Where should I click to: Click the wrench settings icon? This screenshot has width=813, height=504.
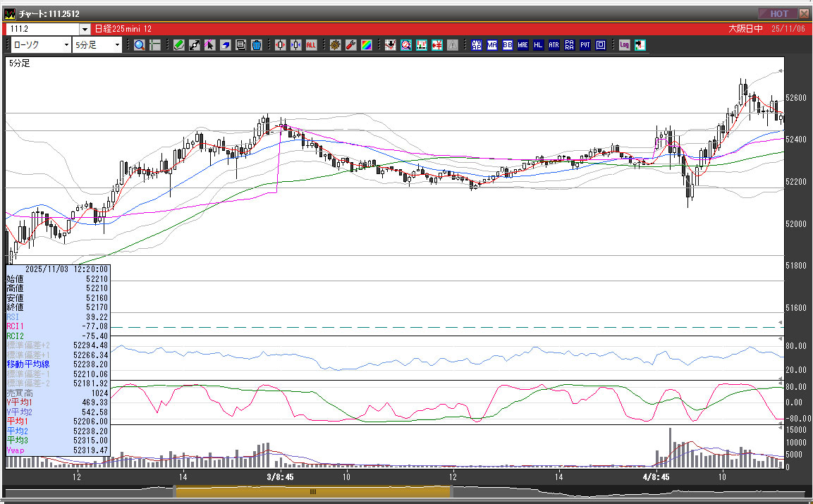[350, 45]
